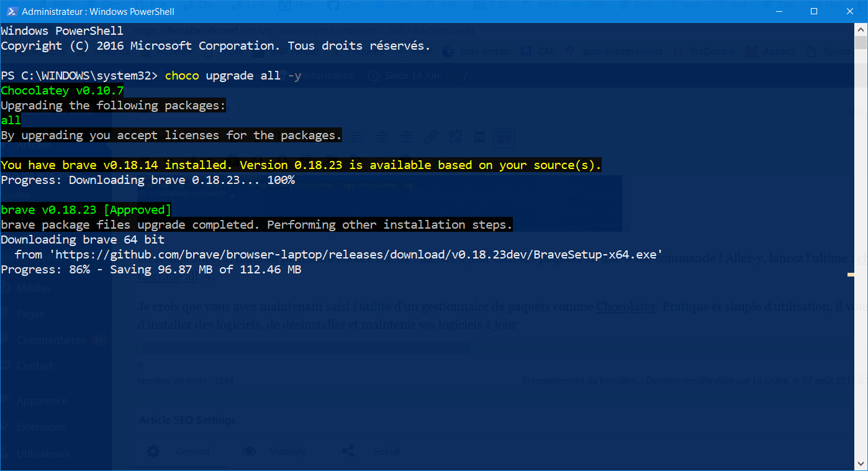Open the 'pole-emploi' bookmark in the browser
Viewport: 868px width, 471px height.
coord(477,52)
